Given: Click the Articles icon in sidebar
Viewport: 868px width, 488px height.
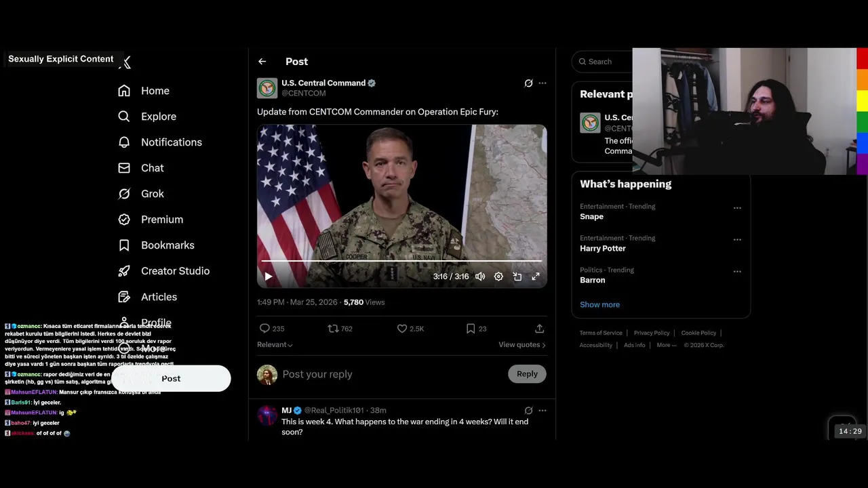Looking at the screenshot, I should 124,297.
